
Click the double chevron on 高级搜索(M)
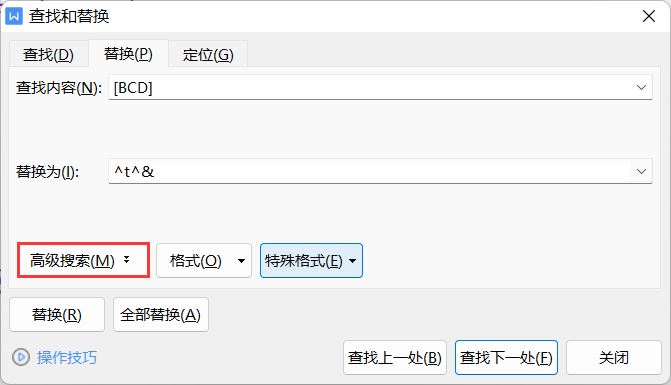click(x=126, y=260)
